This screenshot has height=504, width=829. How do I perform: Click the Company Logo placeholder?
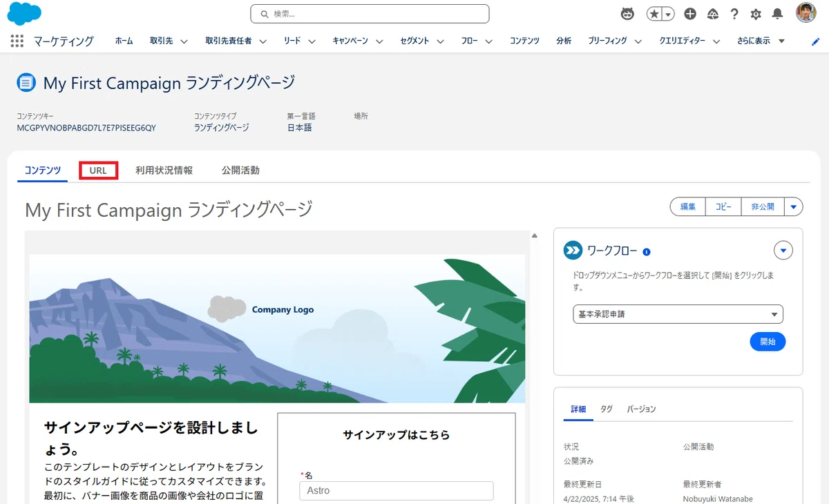pyautogui.click(x=261, y=309)
